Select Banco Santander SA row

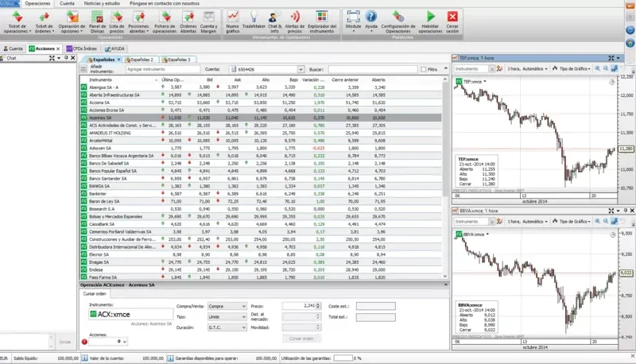(261, 179)
